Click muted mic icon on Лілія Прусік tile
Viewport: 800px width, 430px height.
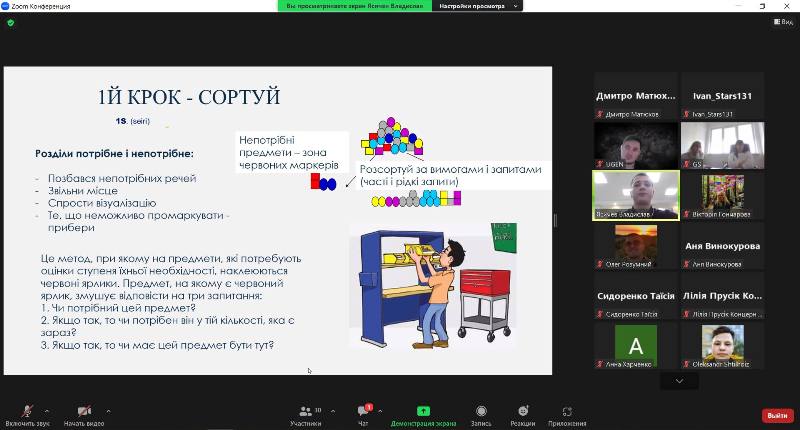687,314
